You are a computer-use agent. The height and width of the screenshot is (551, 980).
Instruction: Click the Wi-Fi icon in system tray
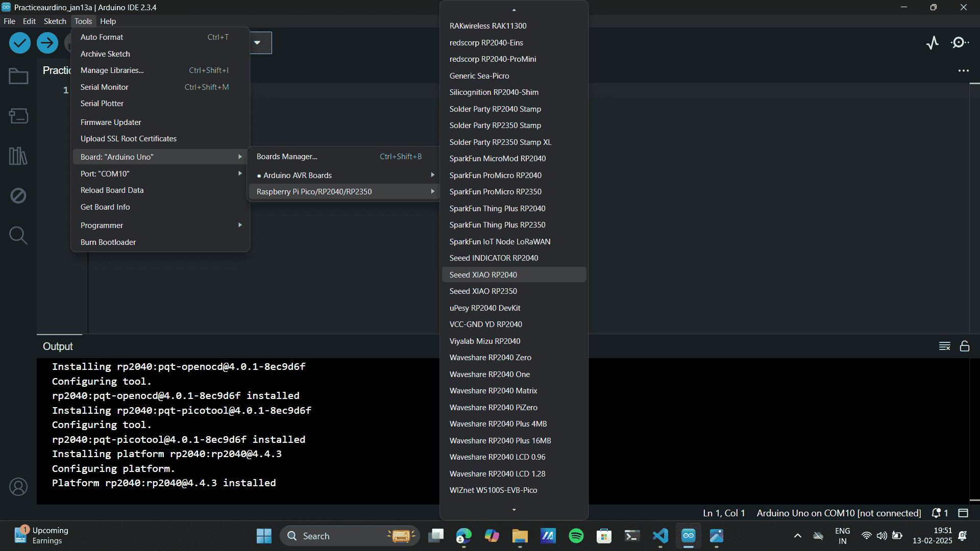(866, 536)
